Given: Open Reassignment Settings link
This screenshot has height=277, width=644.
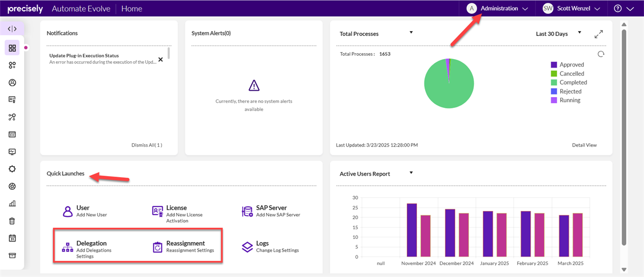Looking at the screenshot, I should (190, 250).
